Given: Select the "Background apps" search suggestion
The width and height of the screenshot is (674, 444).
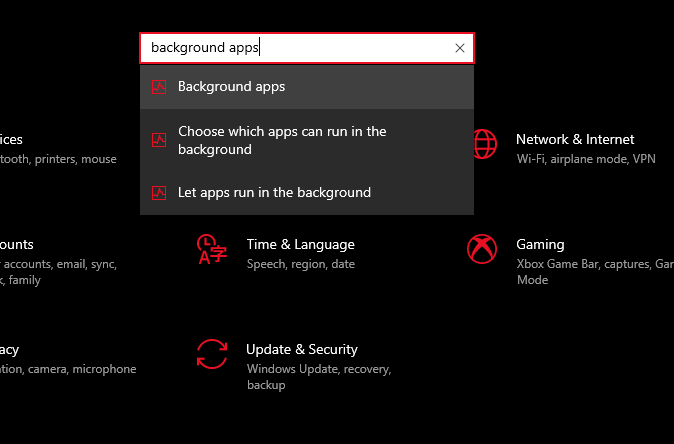Looking at the screenshot, I should [306, 87].
